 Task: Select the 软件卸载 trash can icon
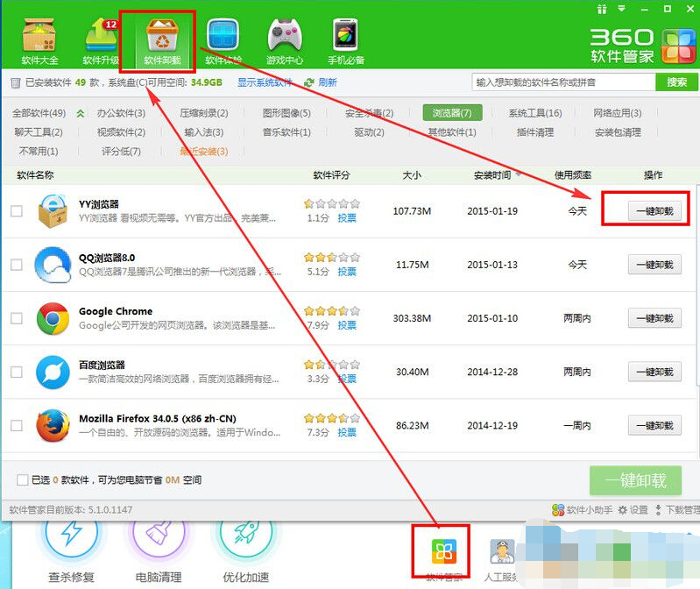tap(162, 40)
